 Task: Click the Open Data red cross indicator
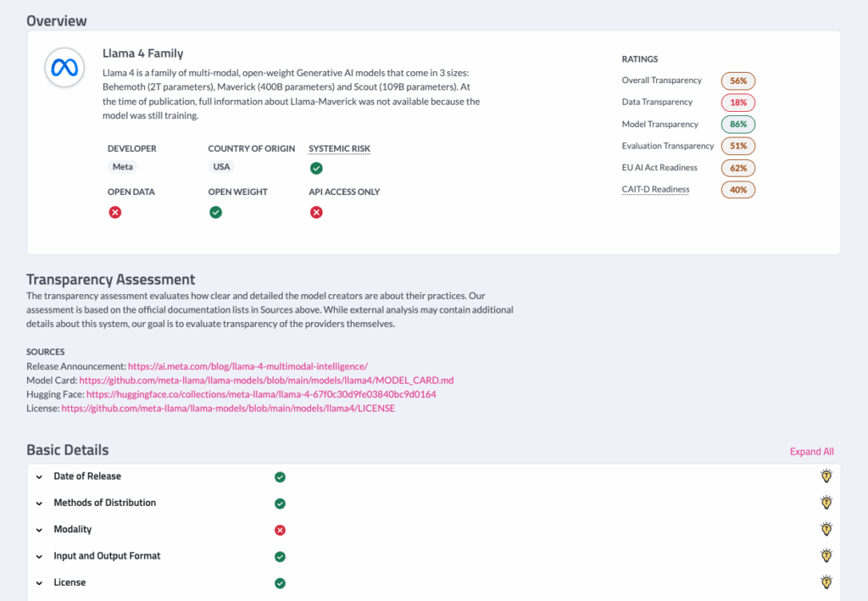point(115,212)
